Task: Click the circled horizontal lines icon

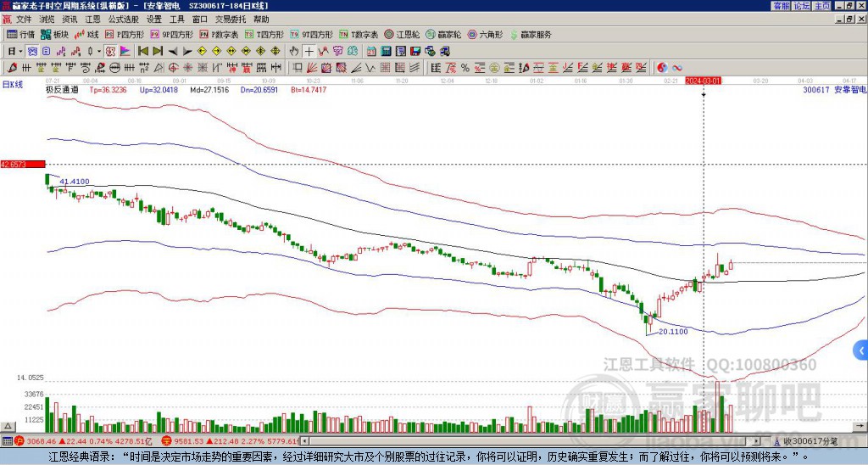Action: [114, 68]
